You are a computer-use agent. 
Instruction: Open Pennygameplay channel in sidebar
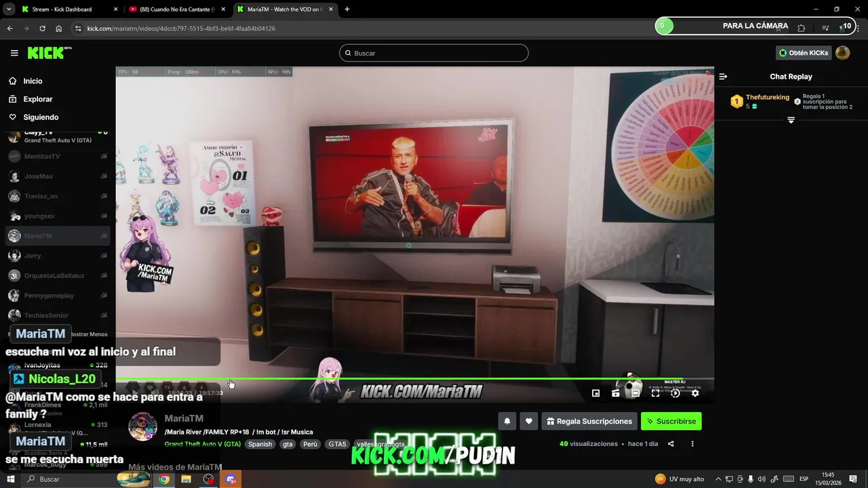58,296
